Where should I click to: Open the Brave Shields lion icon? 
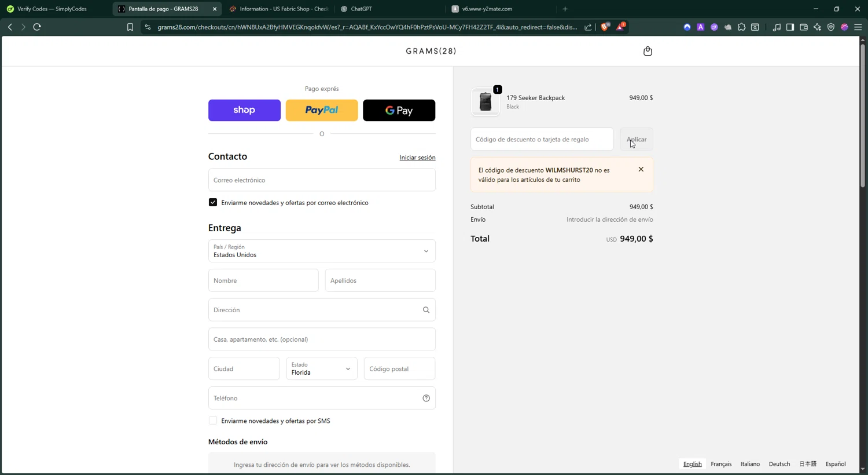[x=605, y=27]
